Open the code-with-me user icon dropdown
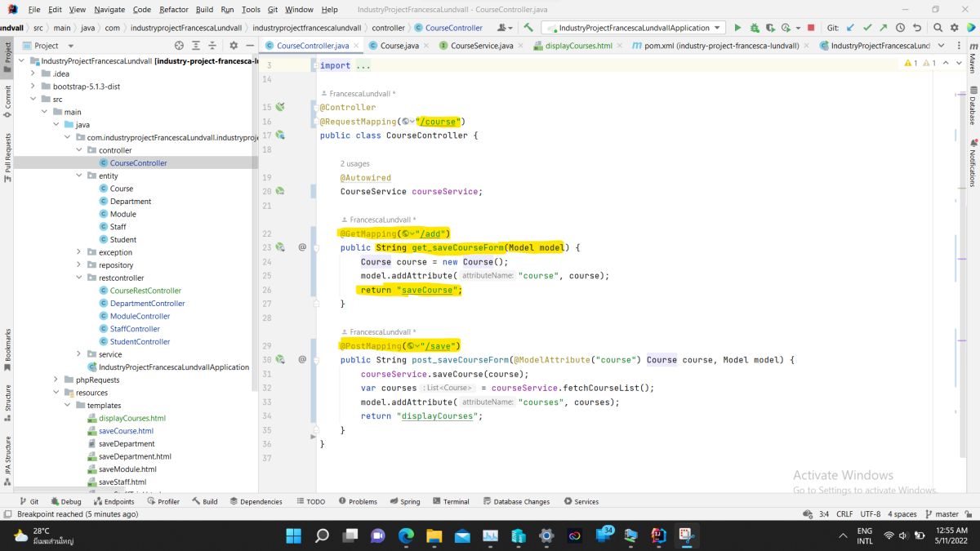Screen dimensions: 980x551 (x=504, y=28)
